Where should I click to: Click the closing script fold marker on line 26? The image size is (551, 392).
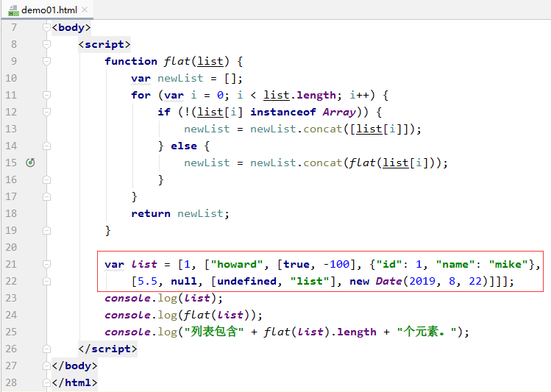46,349
